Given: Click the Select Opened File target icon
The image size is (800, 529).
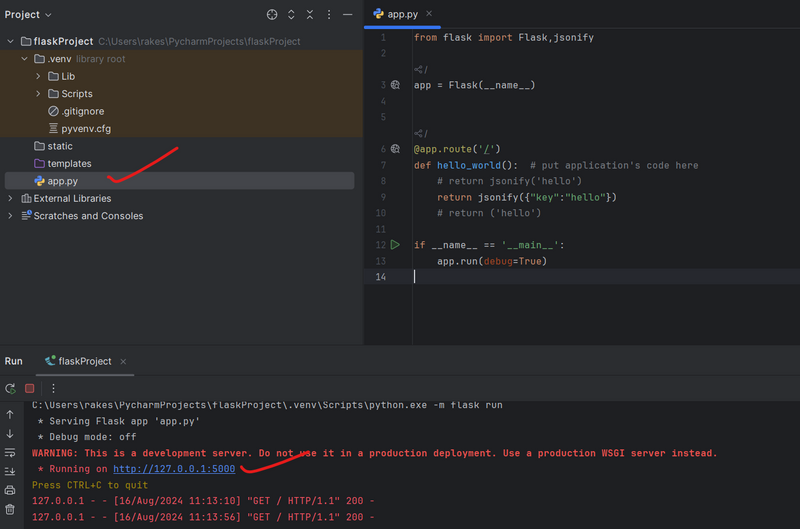Looking at the screenshot, I should (x=272, y=15).
